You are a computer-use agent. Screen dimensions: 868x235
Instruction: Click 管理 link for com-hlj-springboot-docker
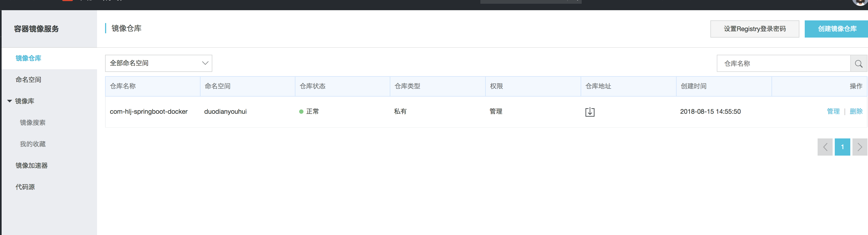coord(833,112)
